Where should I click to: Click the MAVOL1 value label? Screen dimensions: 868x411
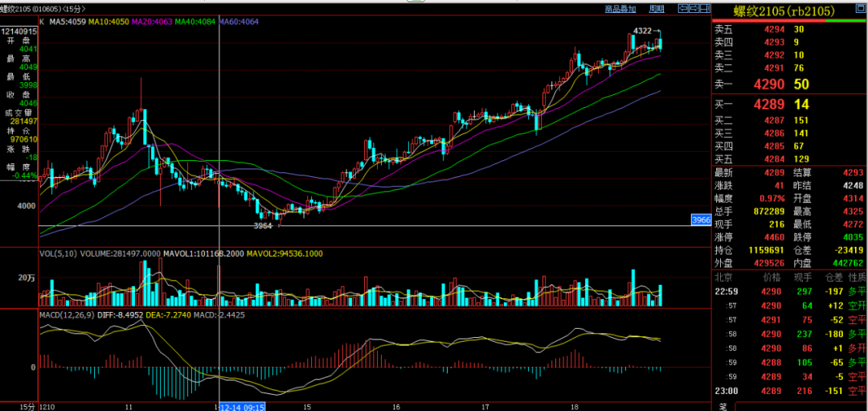tap(203, 253)
